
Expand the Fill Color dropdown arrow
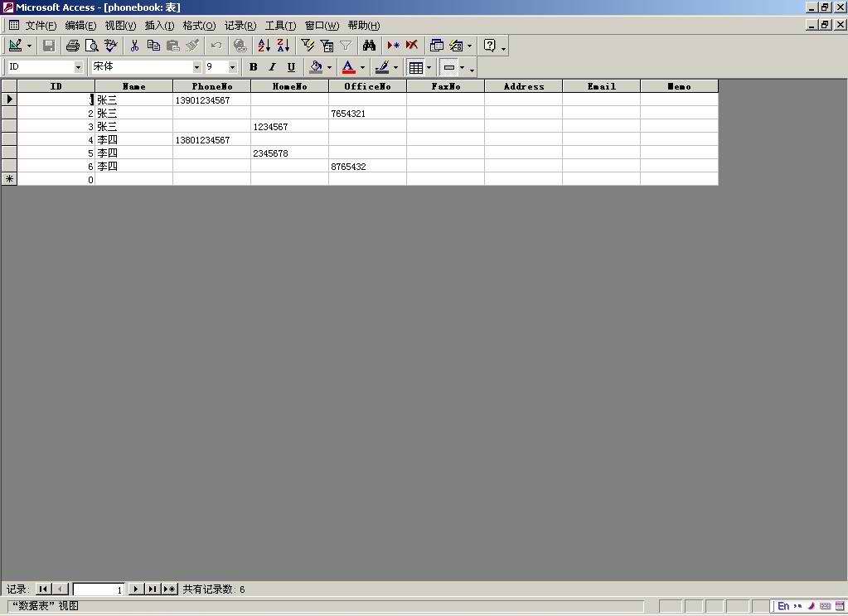[329, 68]
